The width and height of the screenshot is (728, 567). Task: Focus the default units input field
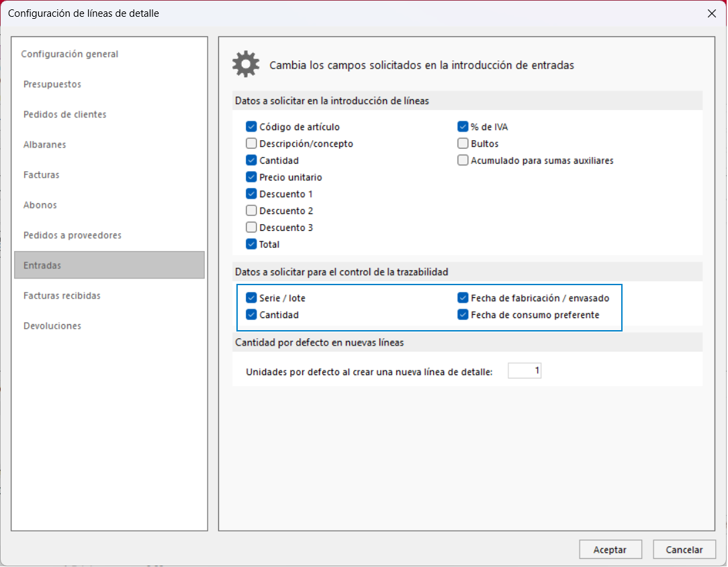coord(525,370)
